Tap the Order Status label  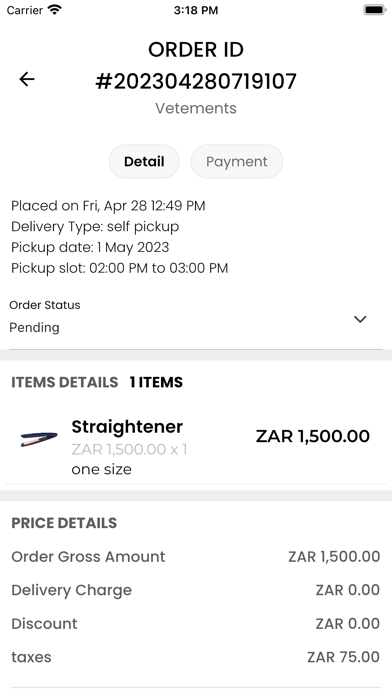(x=45, y=305)
